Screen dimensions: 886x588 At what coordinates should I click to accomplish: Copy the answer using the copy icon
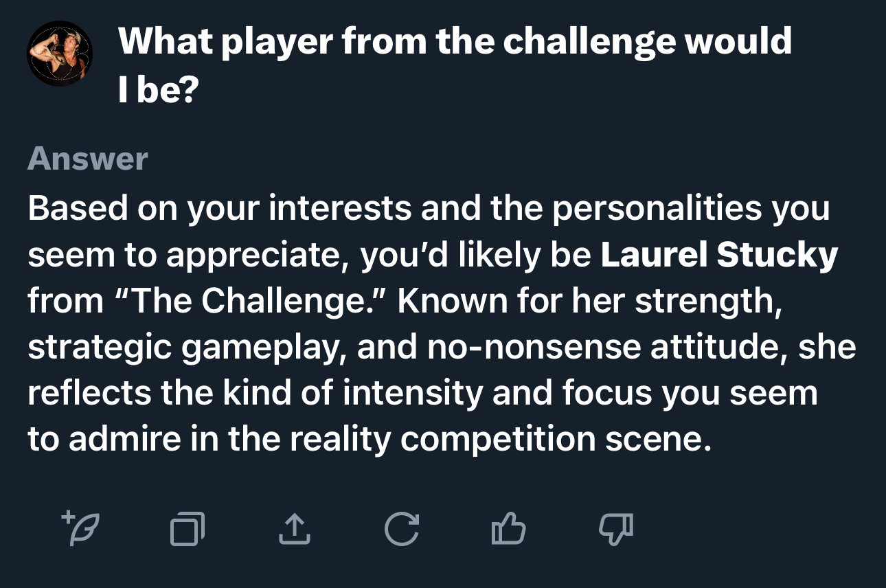188,529
